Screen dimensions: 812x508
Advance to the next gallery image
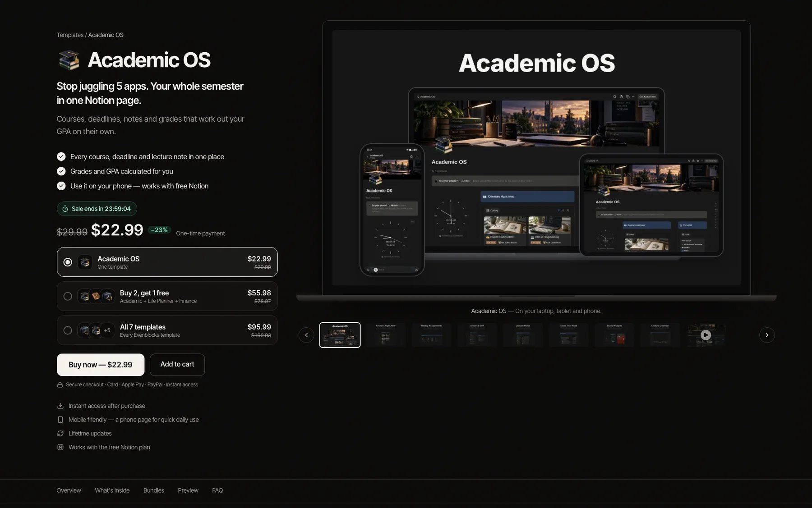click(767, 335)
